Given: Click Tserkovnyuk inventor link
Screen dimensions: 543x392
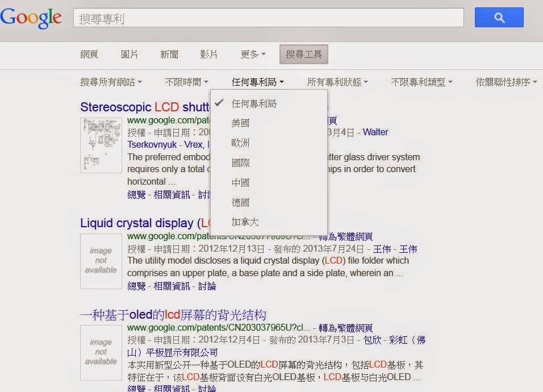Looking at the screenshot, I should click(152, 144).
